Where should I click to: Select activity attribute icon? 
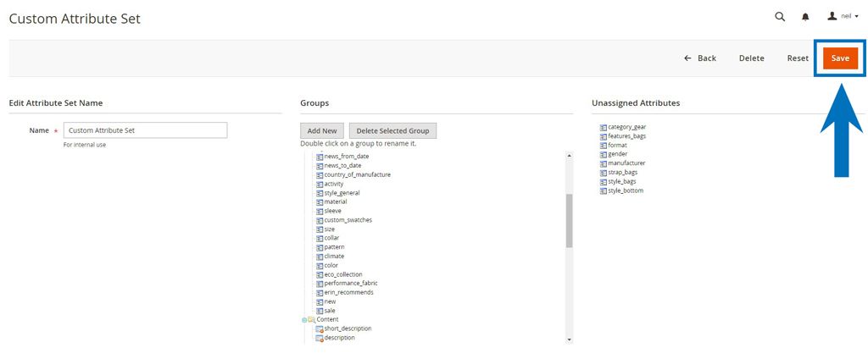(320, 184)
